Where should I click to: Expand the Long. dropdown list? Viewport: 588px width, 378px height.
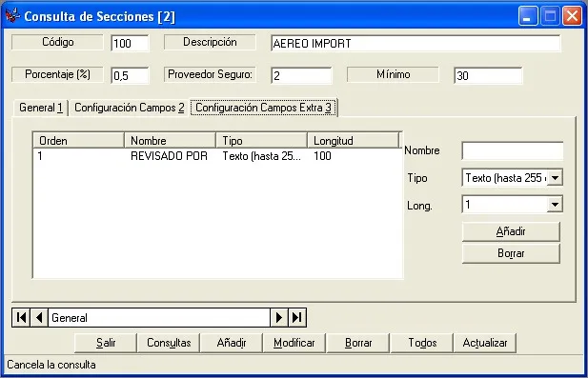click(555, 205)
